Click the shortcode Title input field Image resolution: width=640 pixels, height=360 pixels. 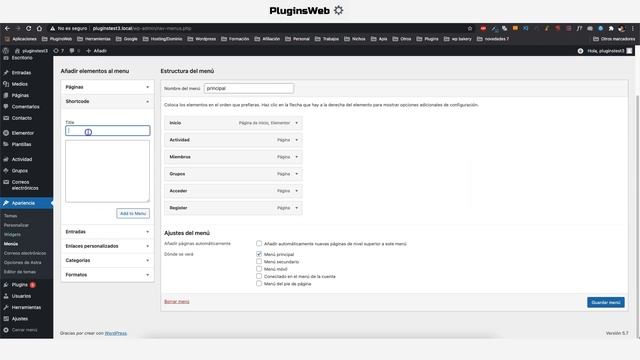108,131
